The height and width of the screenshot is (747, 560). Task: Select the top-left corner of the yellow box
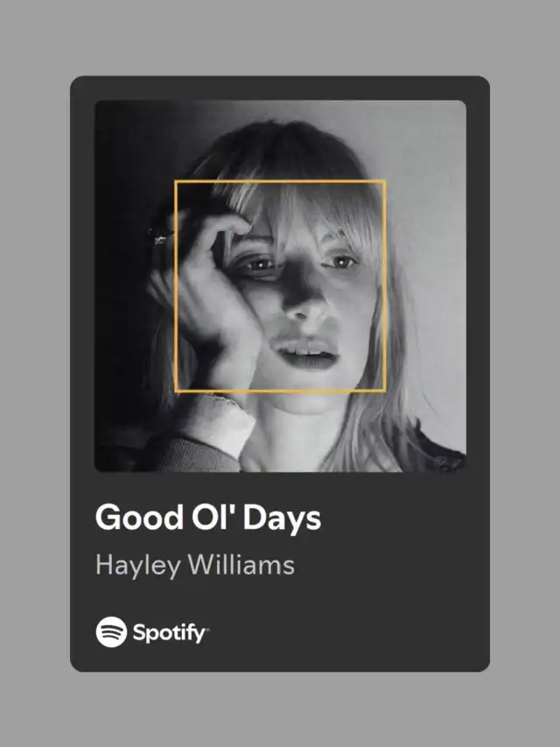click(x=175, y=181)
